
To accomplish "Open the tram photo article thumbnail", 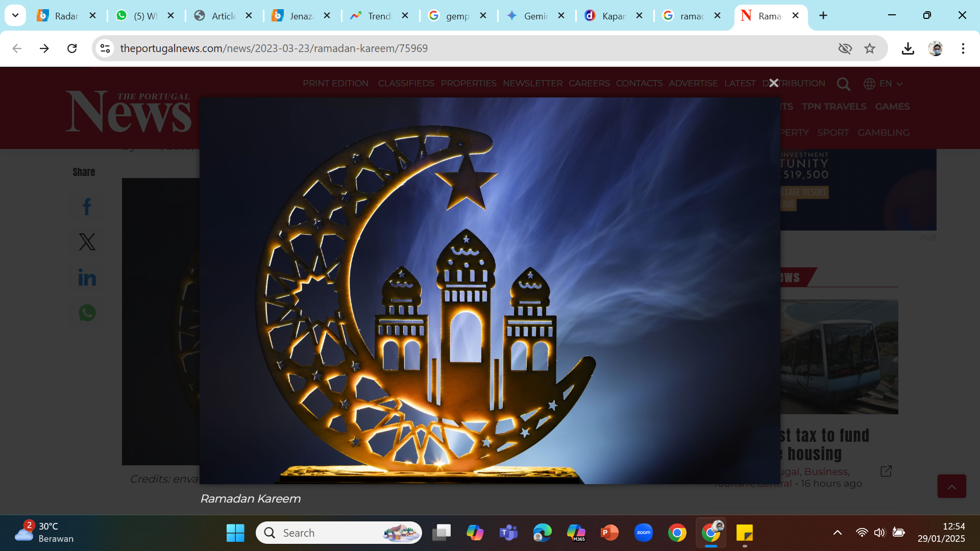I will tap(839, 357).
